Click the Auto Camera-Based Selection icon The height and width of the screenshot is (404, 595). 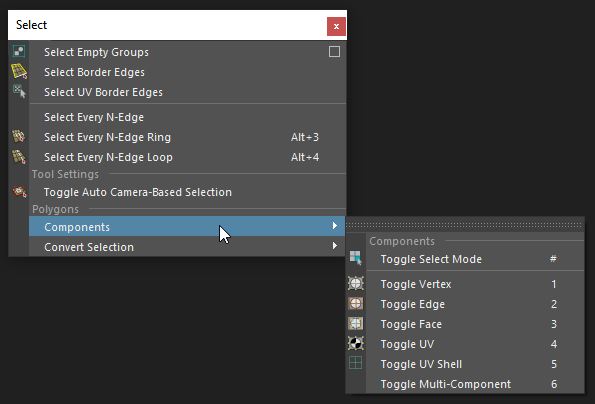[19, 192]
